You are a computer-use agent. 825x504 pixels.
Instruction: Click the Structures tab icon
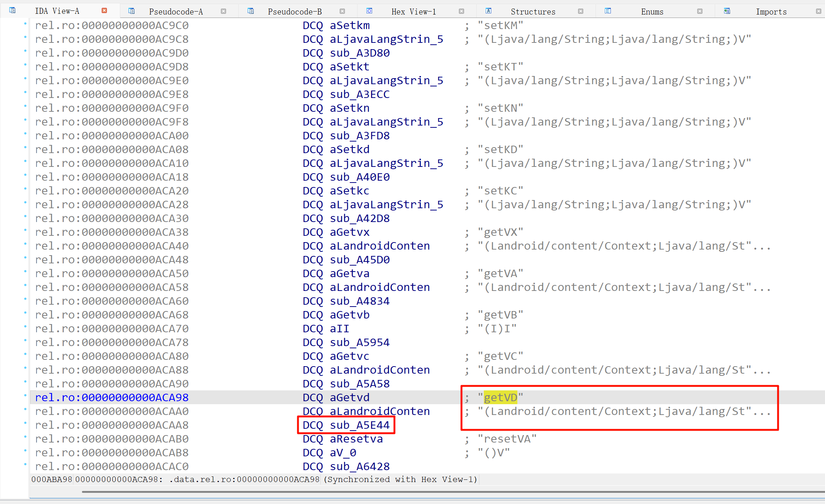(x=489, y=11)
